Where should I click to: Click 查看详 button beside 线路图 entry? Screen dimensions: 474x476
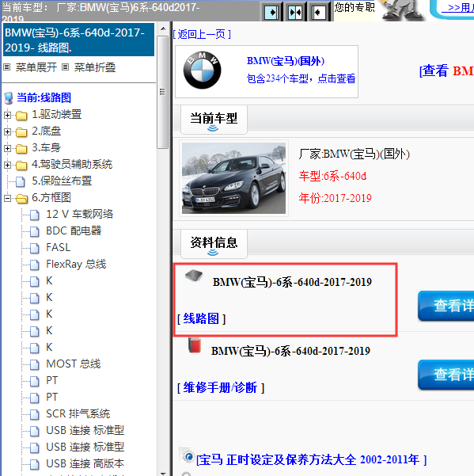point(446,306)
